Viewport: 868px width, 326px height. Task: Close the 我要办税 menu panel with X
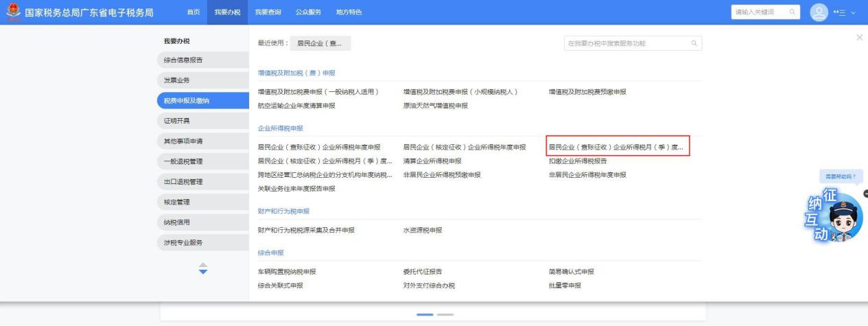pos(859,36)
